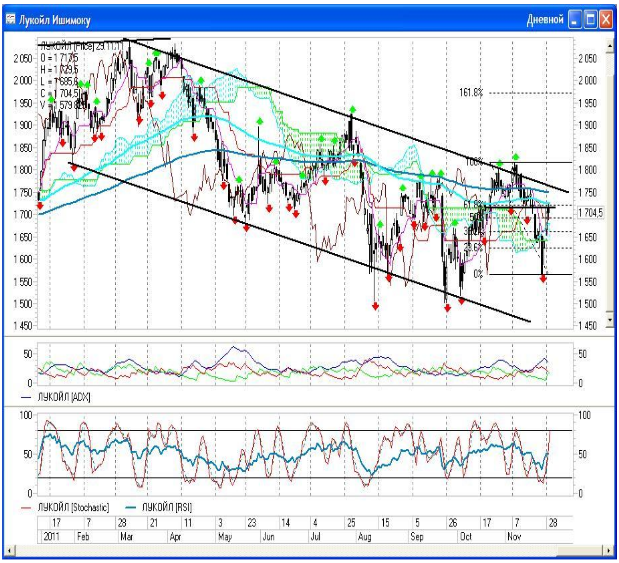Select the ЛУКОЙЛ [ADX] legend label

click(64, 397)
